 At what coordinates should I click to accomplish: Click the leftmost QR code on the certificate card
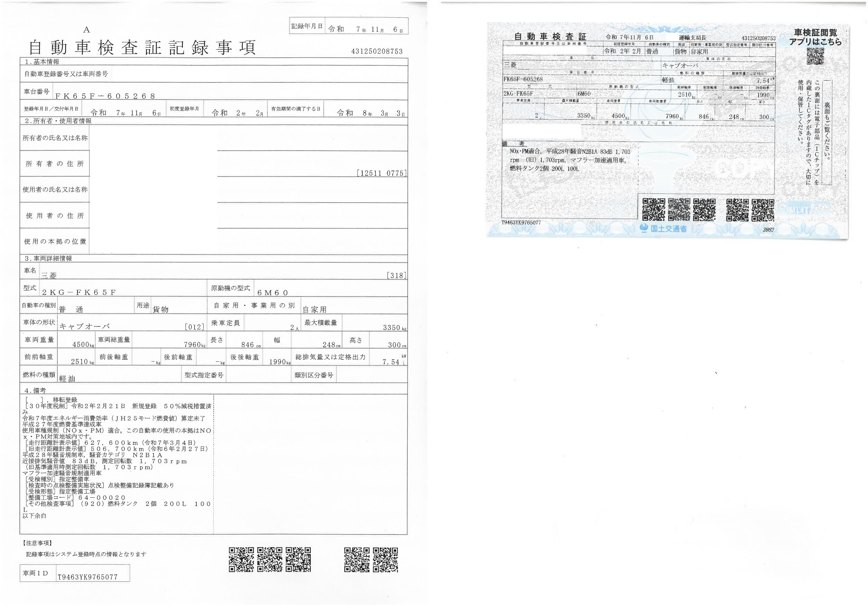654,210
